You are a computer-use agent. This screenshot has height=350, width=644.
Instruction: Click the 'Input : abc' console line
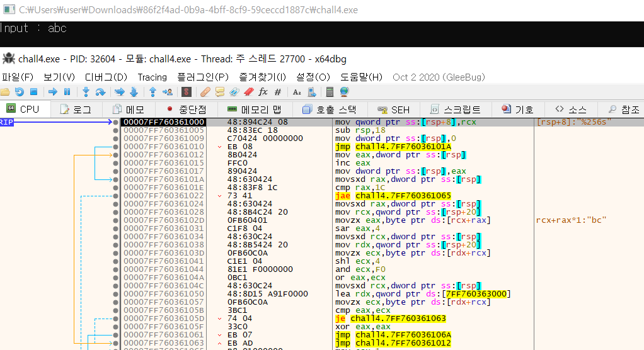(33, 28)
